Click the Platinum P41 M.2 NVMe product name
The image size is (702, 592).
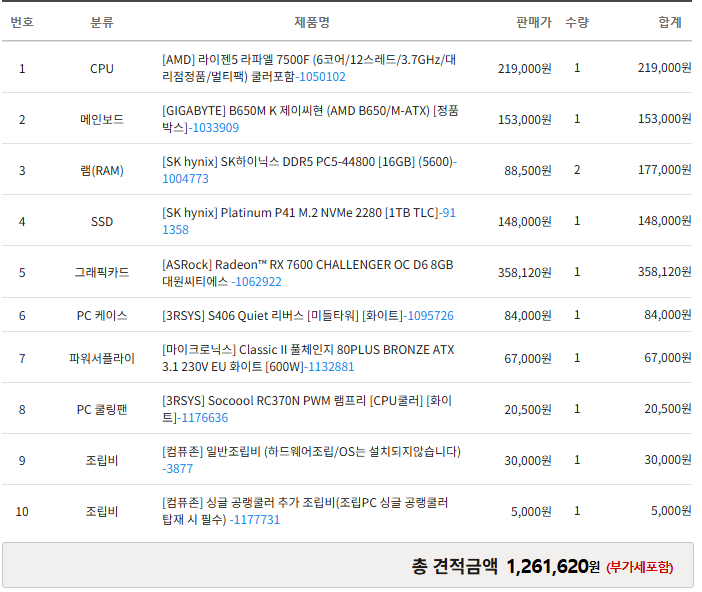300,213
